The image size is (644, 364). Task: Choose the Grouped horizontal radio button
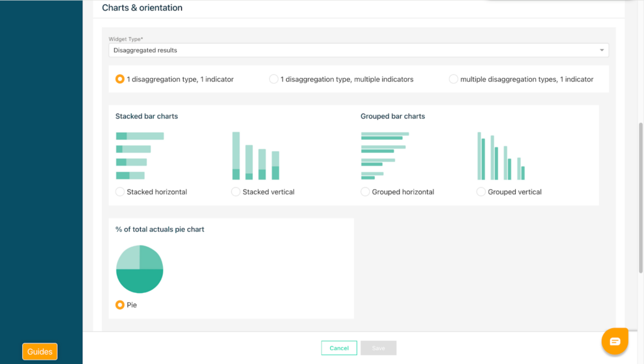point(365,192)
